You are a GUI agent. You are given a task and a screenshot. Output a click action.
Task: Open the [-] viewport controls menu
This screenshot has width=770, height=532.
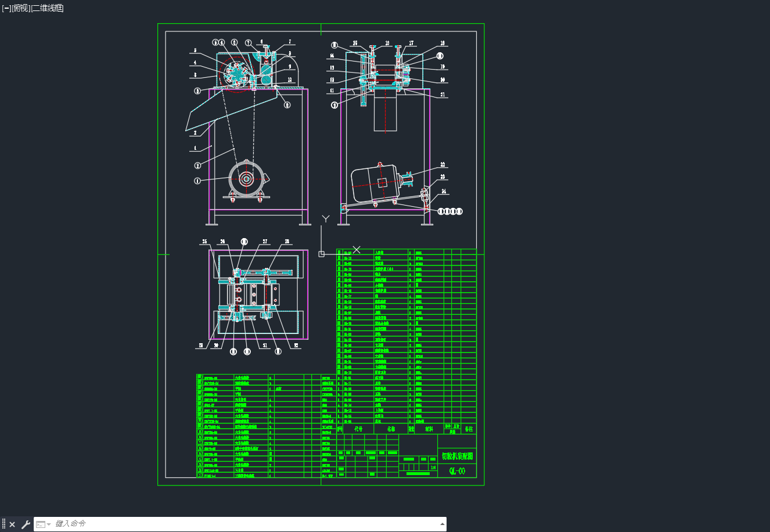tap(6, 8)
